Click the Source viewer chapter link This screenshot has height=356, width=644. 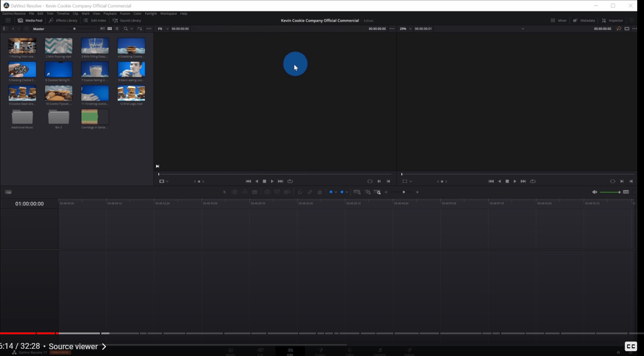pyautogui.click(x=77, y=346)
